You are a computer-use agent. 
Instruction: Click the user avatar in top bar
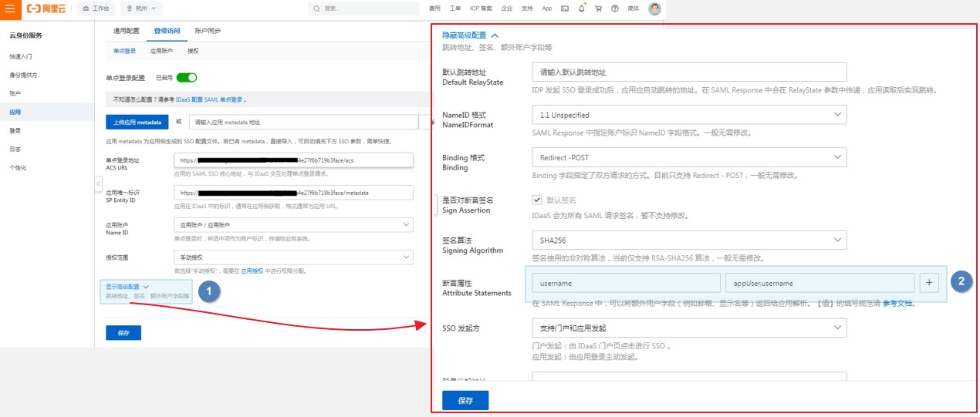point(654,8)
